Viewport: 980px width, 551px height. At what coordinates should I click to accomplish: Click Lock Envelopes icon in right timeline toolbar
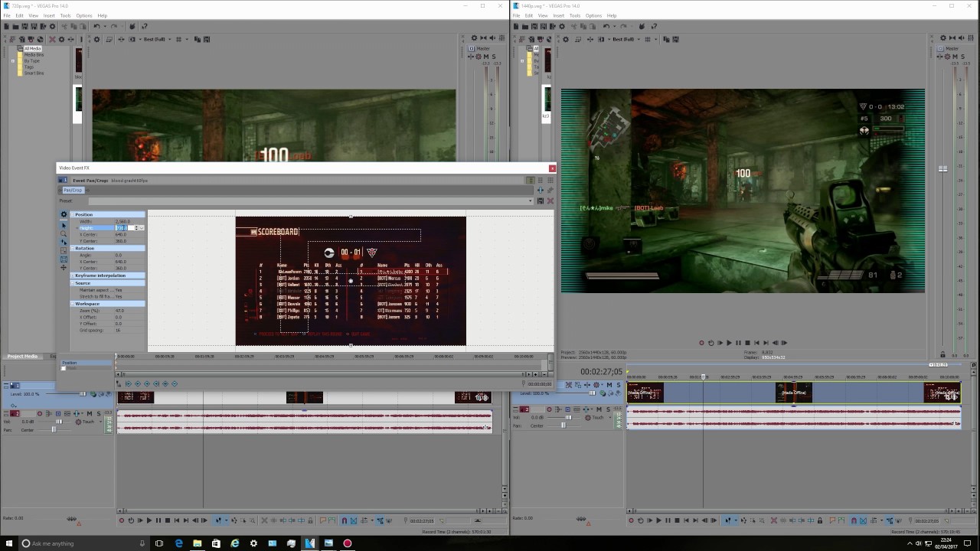890,520
